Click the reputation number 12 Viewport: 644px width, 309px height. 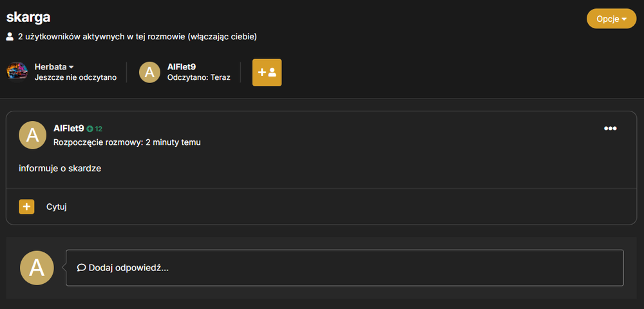(99, 129)
